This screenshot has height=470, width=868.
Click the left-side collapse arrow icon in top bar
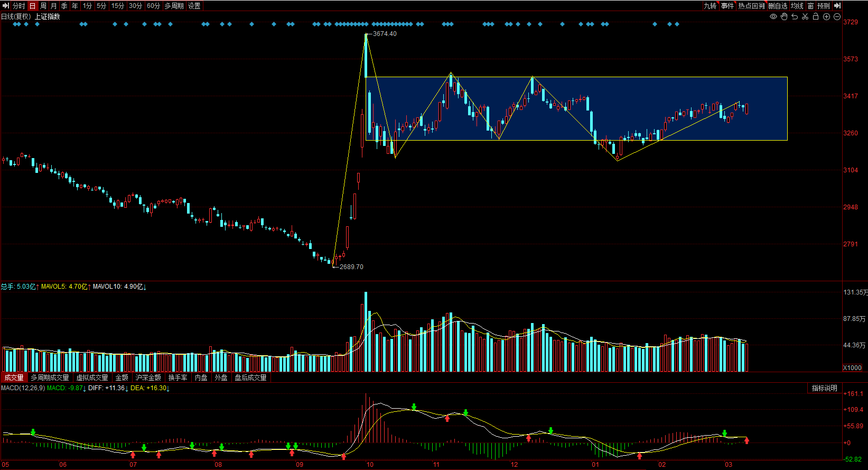[x=6, y=6]
